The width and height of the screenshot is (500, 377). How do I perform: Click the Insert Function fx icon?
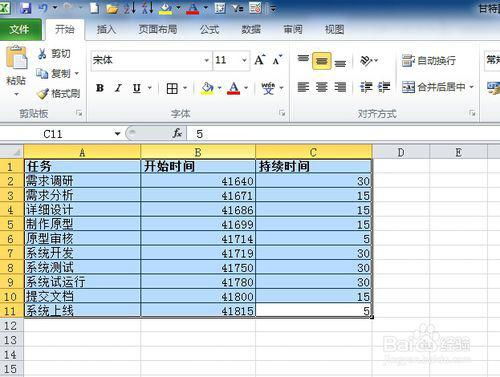pos(177,134)
